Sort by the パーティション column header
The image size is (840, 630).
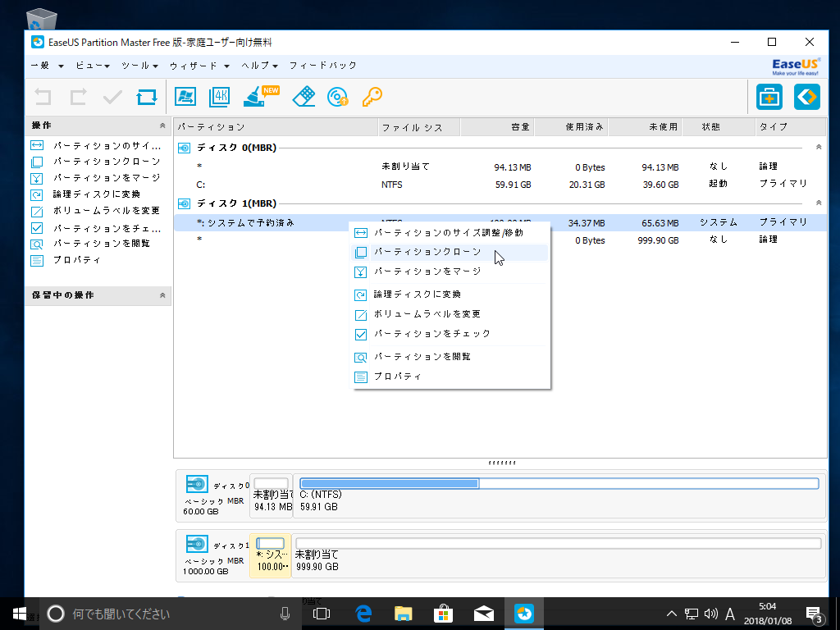coord(276,127)
